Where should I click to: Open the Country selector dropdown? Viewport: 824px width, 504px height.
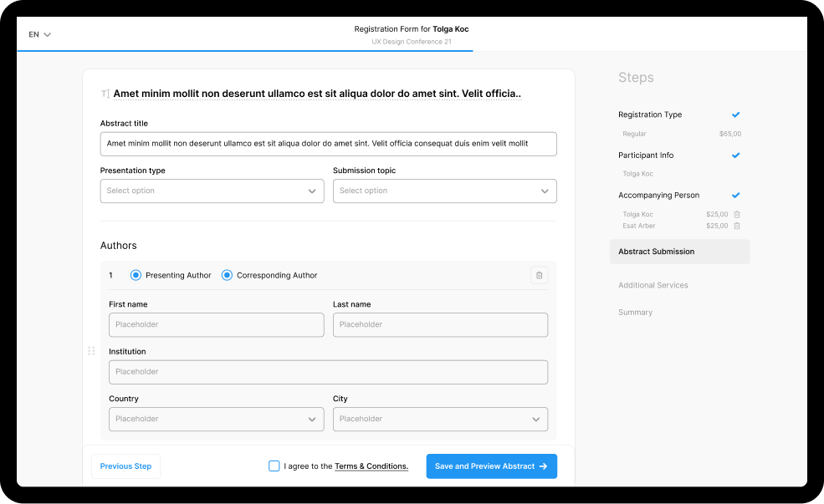[x=216, y=419]
